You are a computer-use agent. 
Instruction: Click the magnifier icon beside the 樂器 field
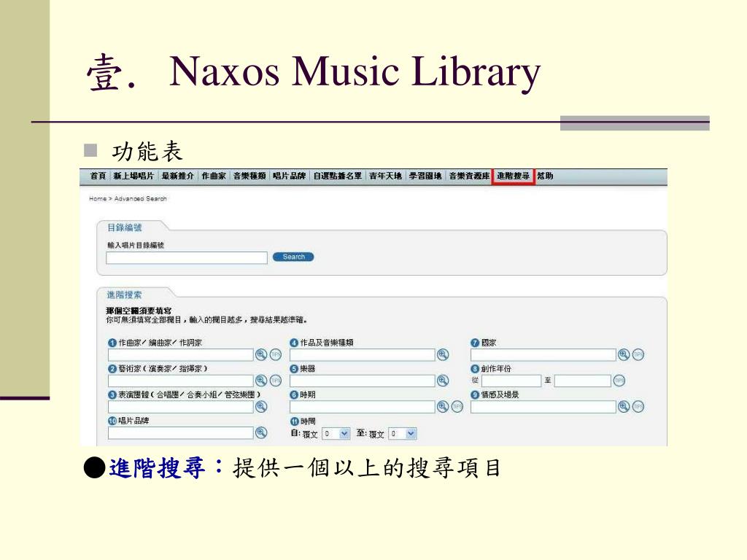(443, 381)
